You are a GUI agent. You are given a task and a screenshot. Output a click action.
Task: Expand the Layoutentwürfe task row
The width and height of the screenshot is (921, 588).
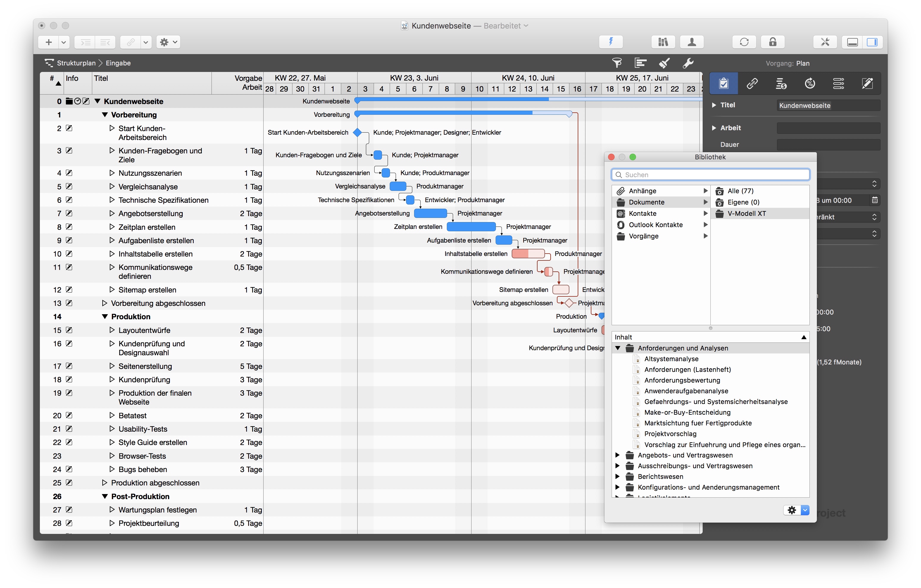[112, 330]
